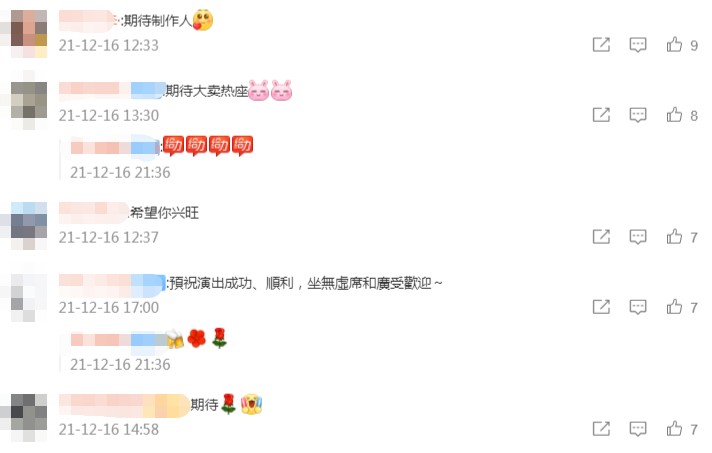The width and height of the screenshot is (712, 453).
Task: Reply to the '預祝演出成功' comment
Action: pos(638,307)
